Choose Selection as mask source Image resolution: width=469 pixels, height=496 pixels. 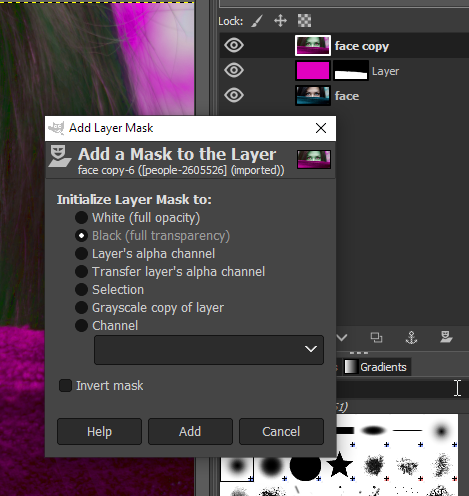(109, 290)
